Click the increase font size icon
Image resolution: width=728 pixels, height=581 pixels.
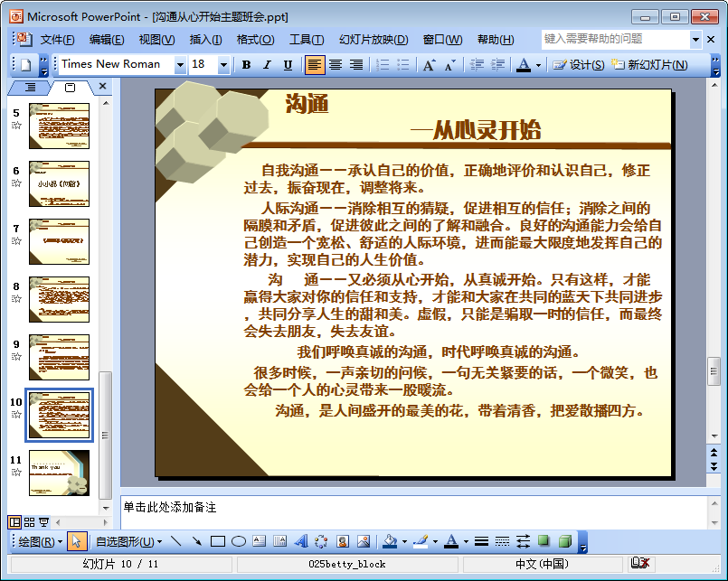pyautogui.click(x=429, y=64)
